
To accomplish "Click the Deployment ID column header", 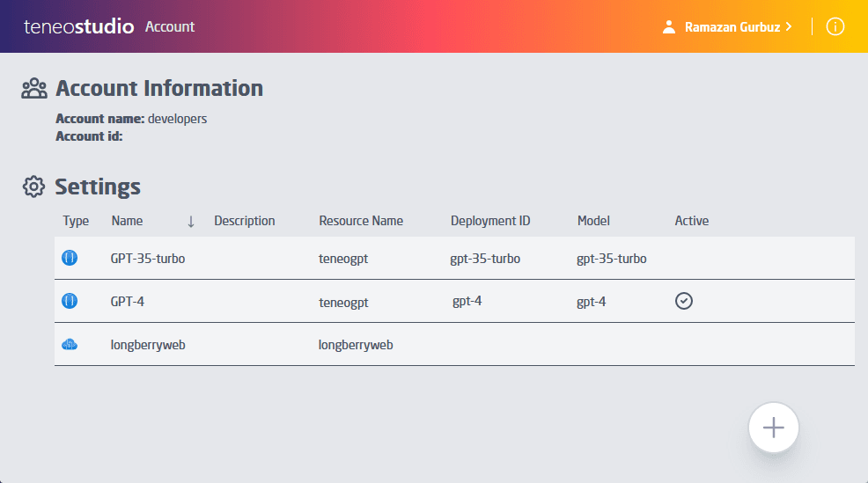I will [490, 221].
